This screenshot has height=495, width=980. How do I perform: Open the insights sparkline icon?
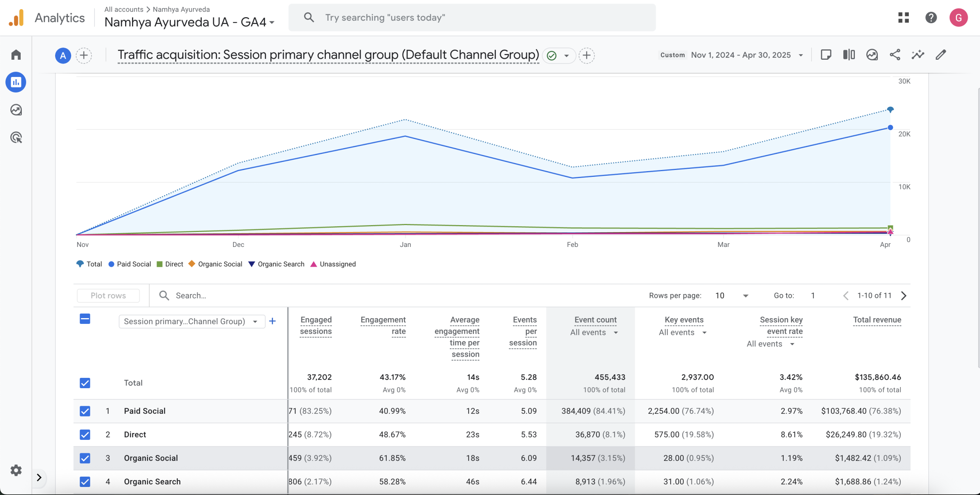[918, 55]
